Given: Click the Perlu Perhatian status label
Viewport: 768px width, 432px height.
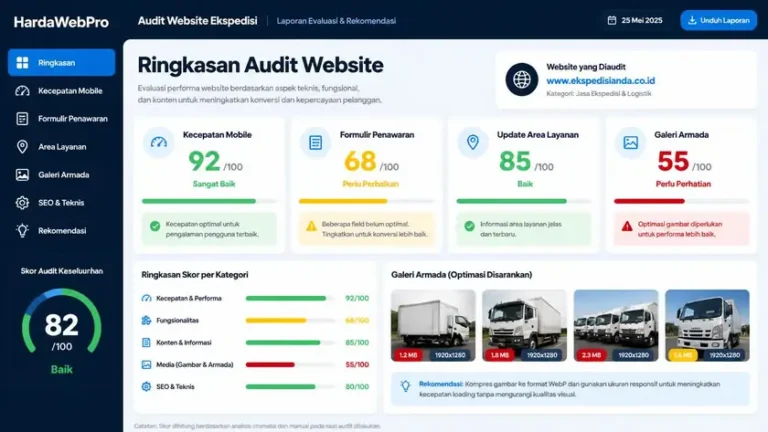Looking at the screenshot, I should coord(683,184).
